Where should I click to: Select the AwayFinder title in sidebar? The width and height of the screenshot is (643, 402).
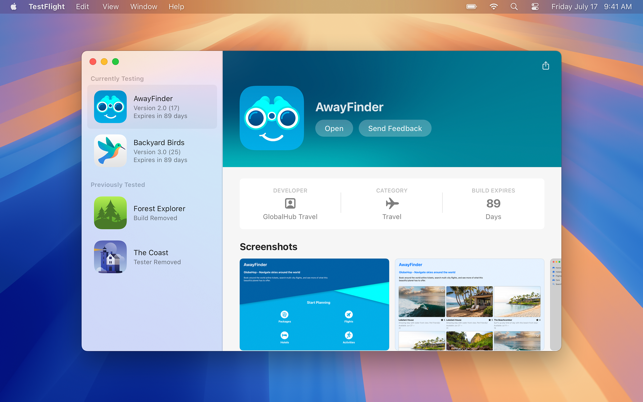coord(153,98)
